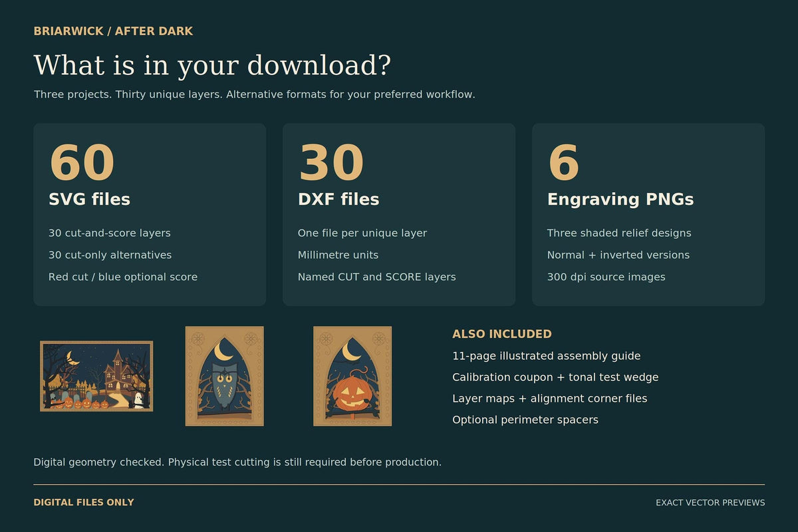Viewport: 798px width, 532px height.
Task: Click the 'Engraving PNGs' card title
Action: click(620, 199)
